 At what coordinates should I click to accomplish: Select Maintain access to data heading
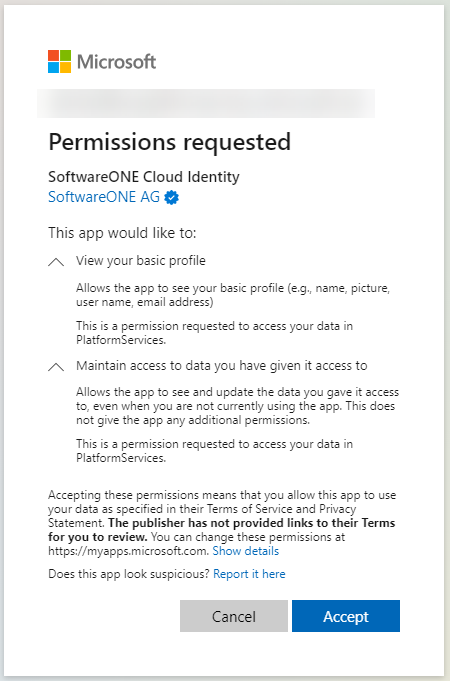(222, 366)
